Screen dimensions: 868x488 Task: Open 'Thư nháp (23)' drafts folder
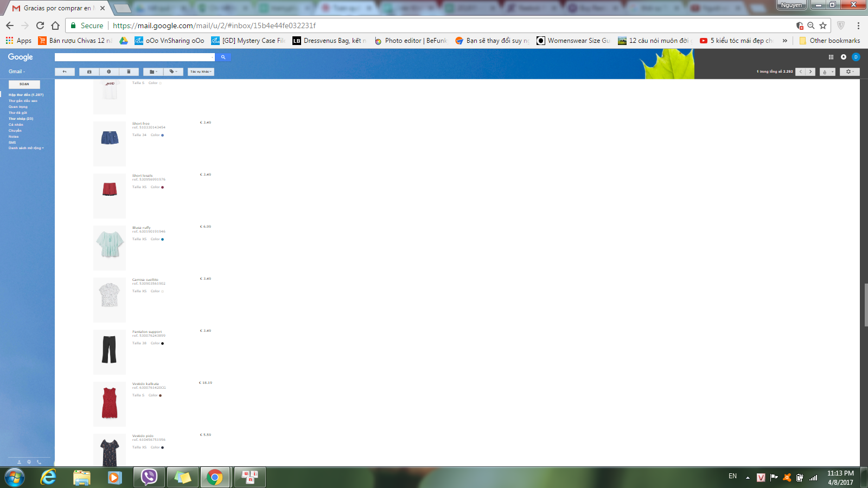21,119
